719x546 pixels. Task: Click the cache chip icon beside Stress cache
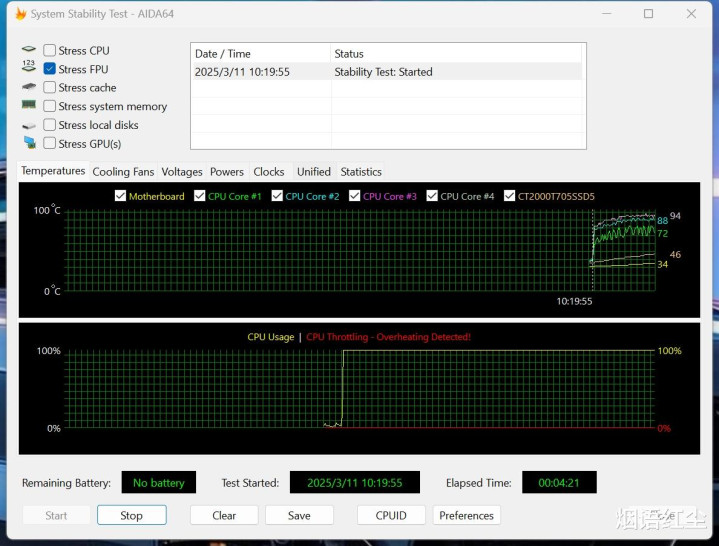[28, 86]
